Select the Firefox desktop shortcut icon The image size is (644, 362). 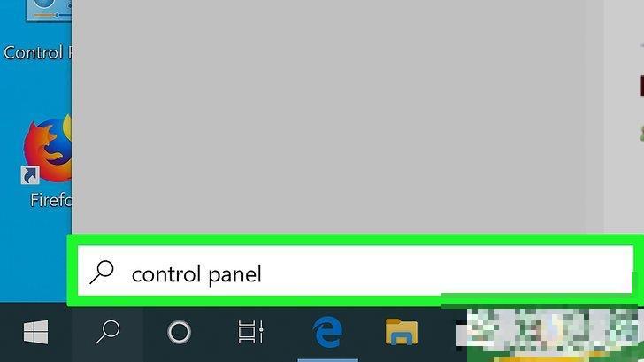(47, 150)
